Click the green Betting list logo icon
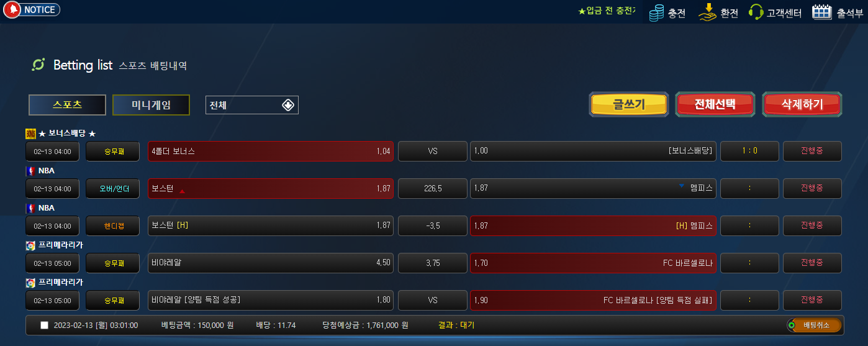 38,65
